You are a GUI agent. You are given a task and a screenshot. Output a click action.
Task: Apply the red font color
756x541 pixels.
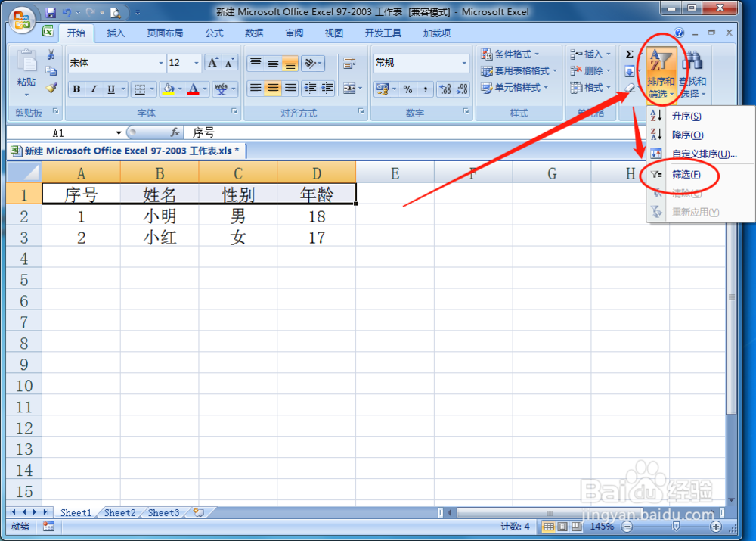[x=194, y=89]
